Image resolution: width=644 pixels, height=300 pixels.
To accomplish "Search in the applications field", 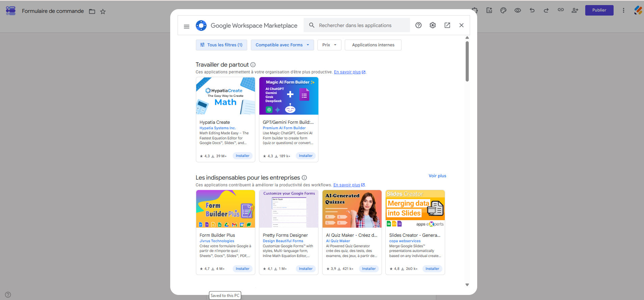I will [x=357, y=25].
